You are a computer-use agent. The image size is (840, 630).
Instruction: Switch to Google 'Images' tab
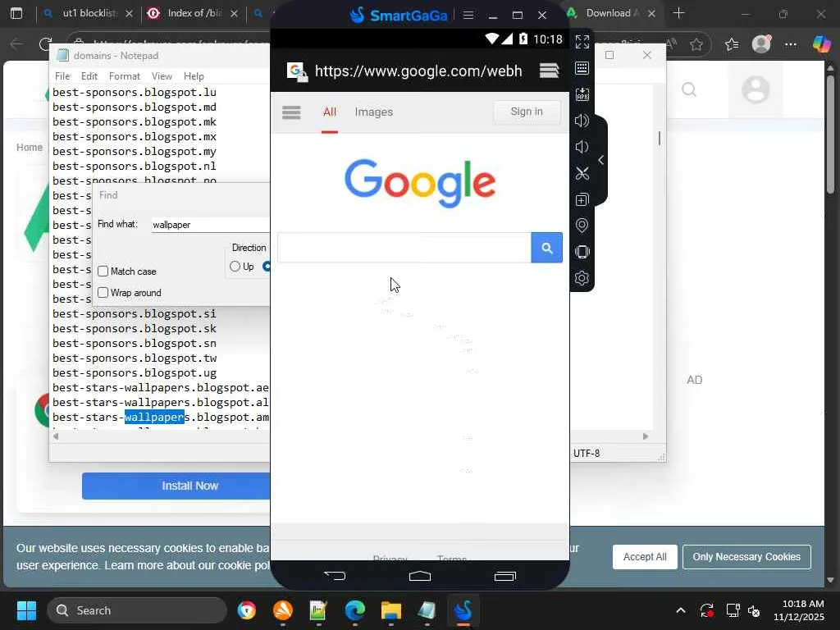[374, 112]
